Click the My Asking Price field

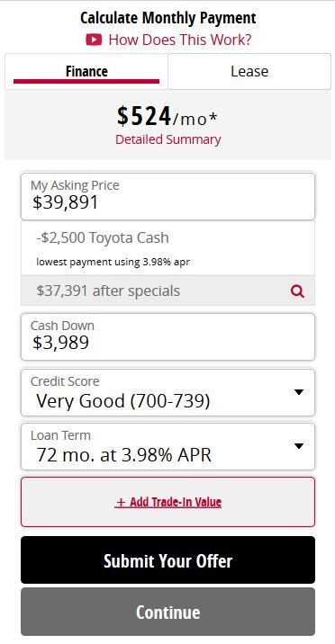[x=168, y=196]
